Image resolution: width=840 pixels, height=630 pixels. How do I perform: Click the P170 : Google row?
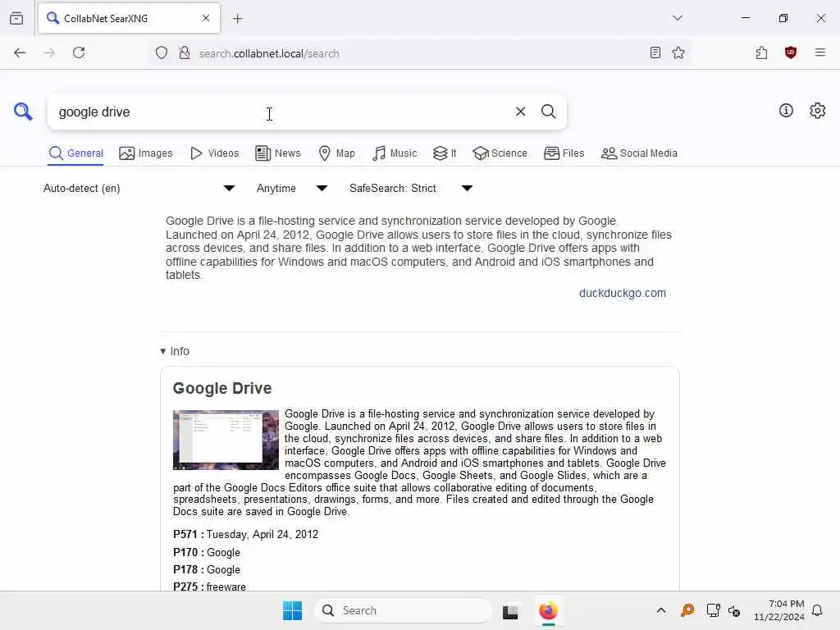tap(206, 552)
